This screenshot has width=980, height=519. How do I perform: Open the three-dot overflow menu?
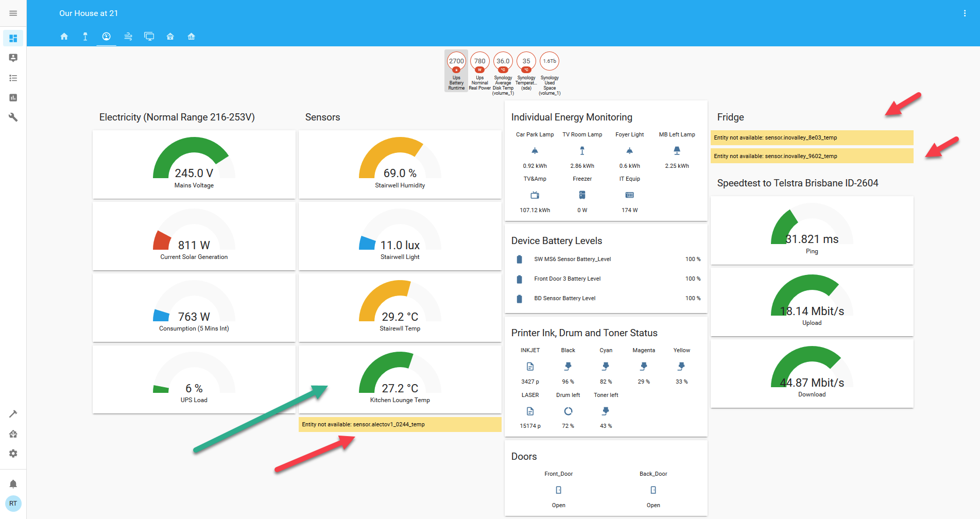tap(965, 13)
